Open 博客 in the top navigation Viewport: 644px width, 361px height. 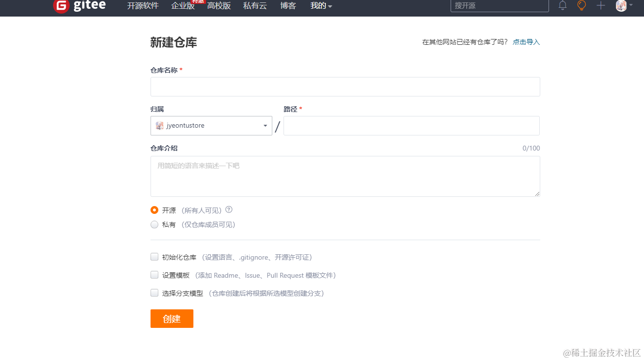click(288, 6)
